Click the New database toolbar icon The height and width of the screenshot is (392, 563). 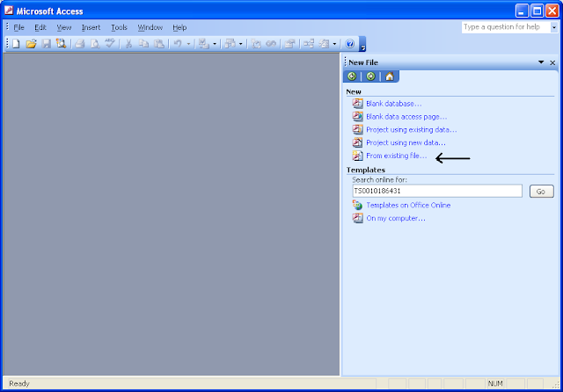click(x=16, y=44)
